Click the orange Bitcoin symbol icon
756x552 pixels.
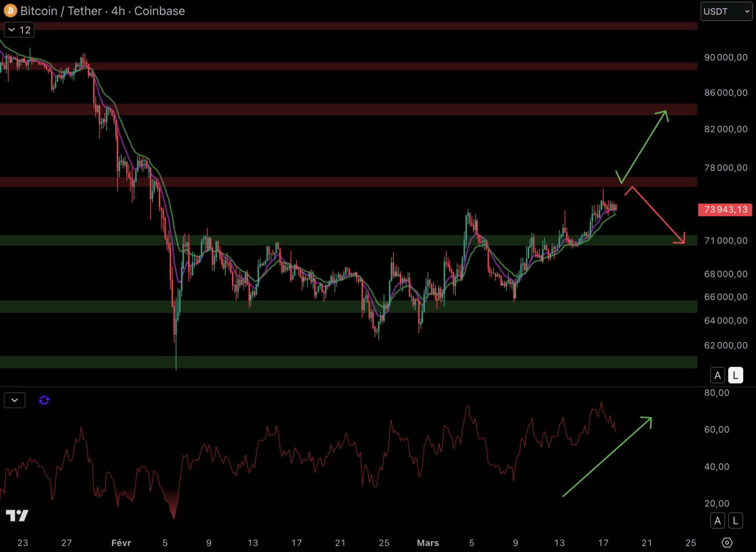tap(10, 11)
